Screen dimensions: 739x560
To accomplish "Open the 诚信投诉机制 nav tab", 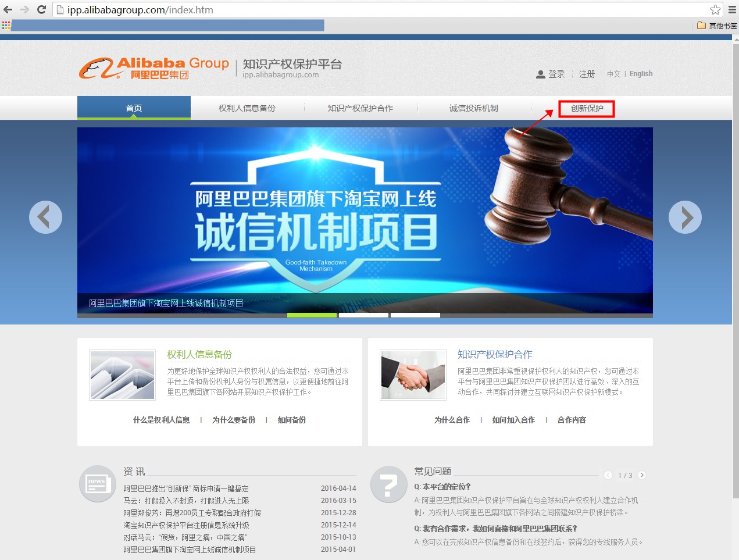I will pyautogui.click(x=474, y=108).
